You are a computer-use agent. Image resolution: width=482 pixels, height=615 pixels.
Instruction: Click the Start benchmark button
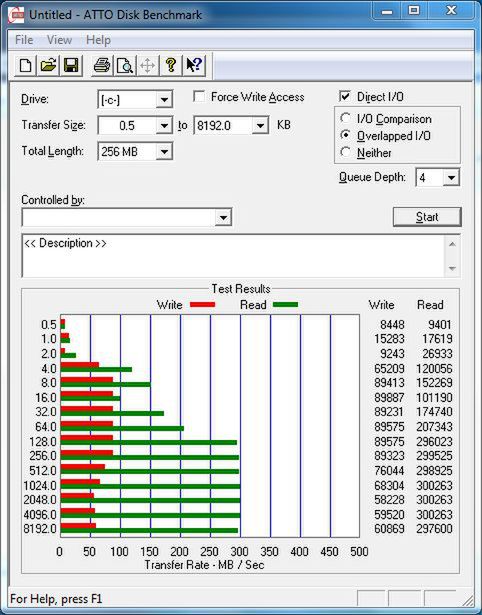[x=427, y=217]
